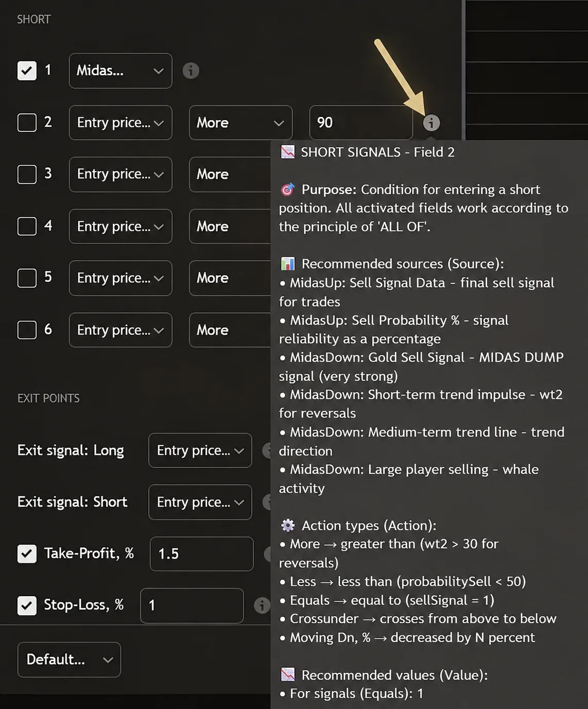Open the Default... dropdown at bottom
The height and width of the screenshot is (709, 588).
coord(69,660)
